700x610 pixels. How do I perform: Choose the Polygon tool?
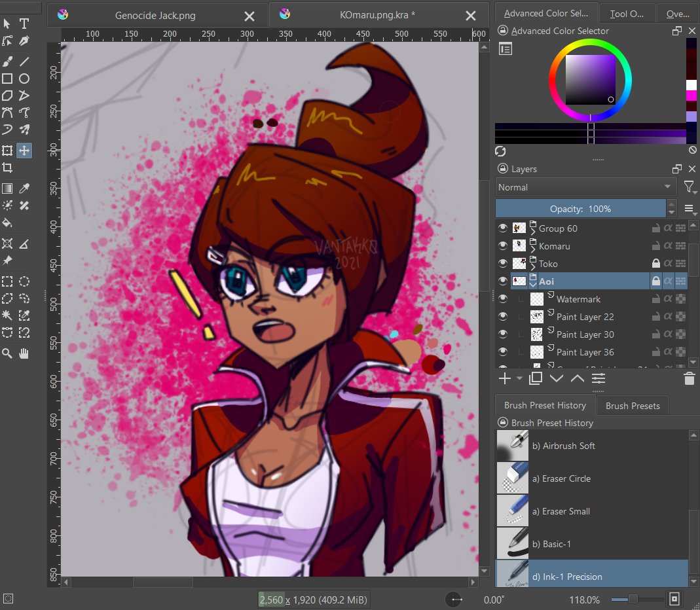(7, 96)
